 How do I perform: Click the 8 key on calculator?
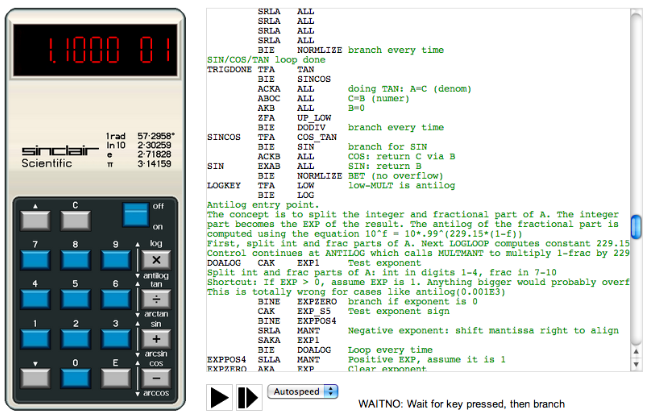(75, 260)
